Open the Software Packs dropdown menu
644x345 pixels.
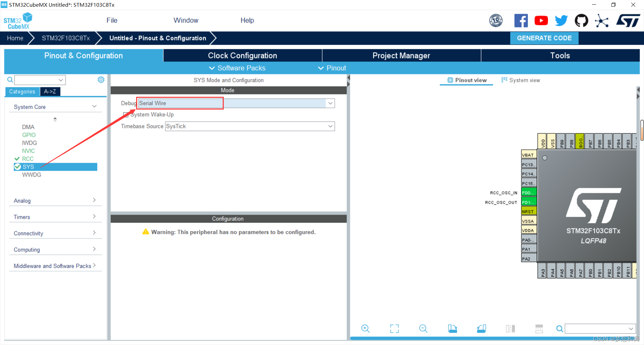(x=237, y=68)
